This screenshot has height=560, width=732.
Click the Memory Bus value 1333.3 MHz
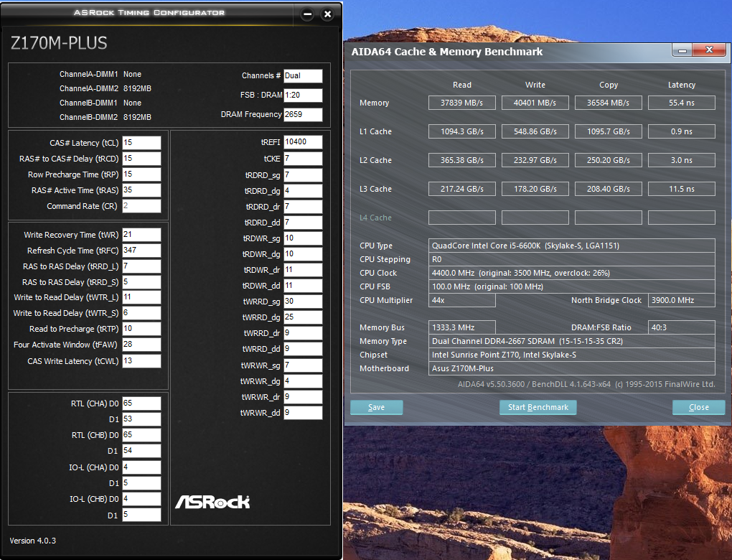click(461, 327)
